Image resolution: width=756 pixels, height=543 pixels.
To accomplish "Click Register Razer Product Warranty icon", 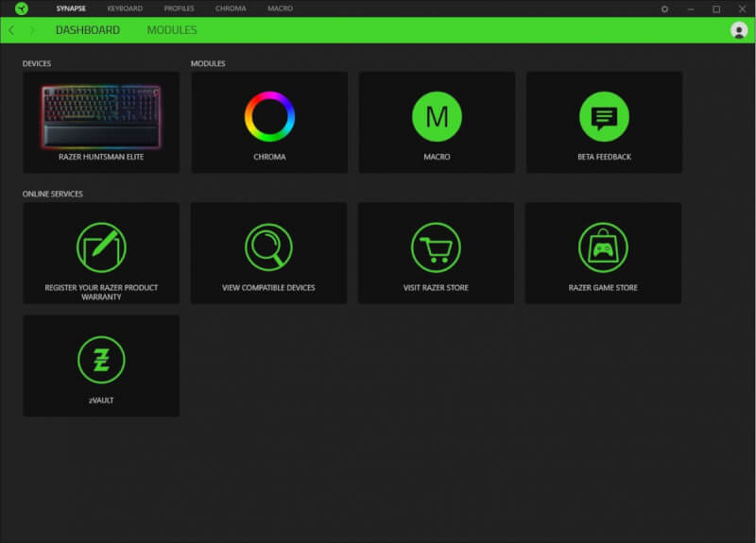I will [x=101, y=247].
